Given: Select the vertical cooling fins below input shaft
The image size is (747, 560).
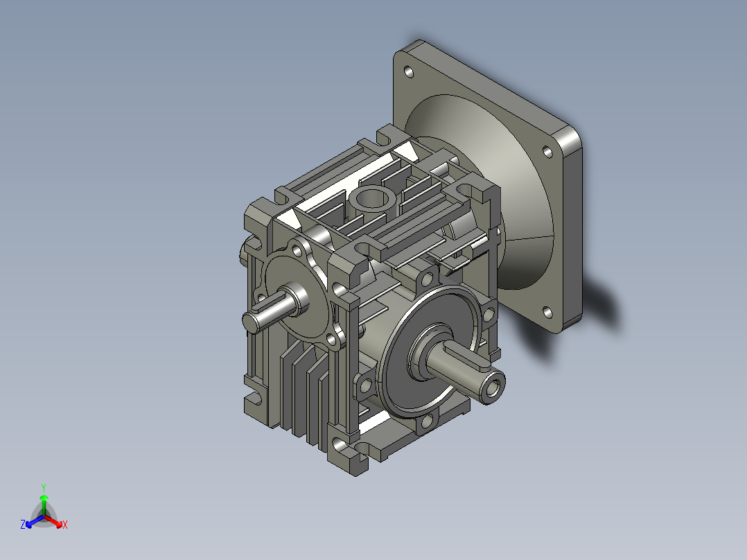Looking at the screenshot, I should click(304, 393).
